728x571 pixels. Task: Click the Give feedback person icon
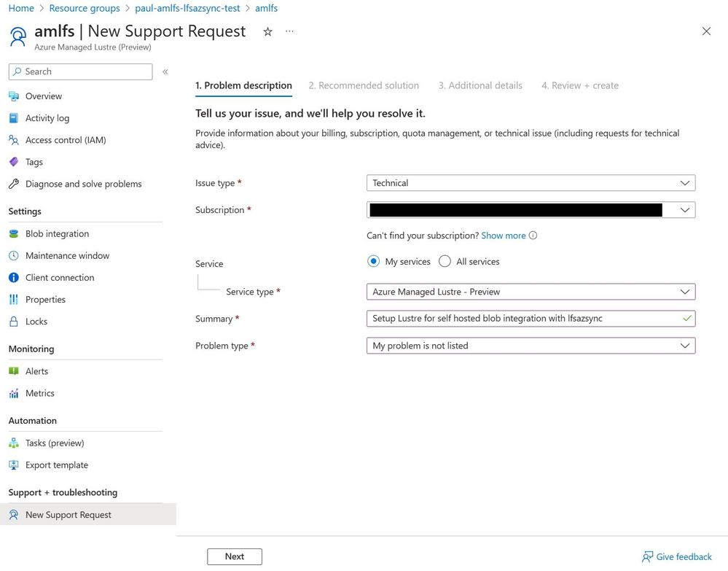coord(647,556)
